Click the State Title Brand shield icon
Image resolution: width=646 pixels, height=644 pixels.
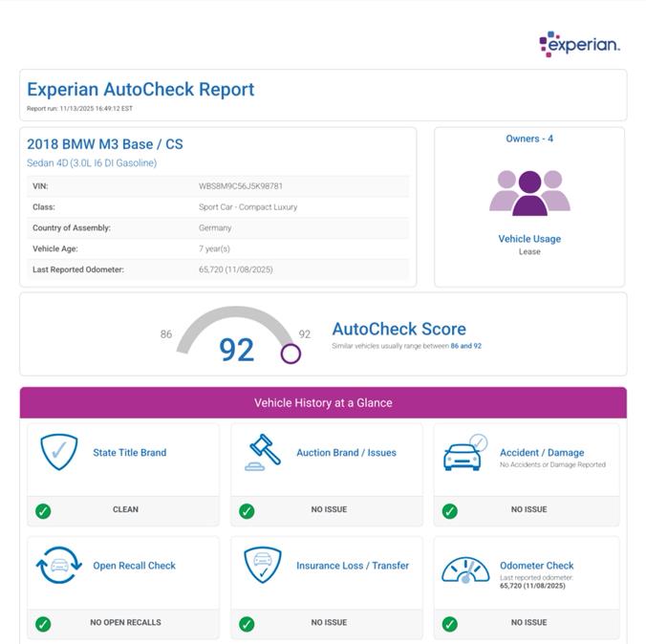point(59,452)
